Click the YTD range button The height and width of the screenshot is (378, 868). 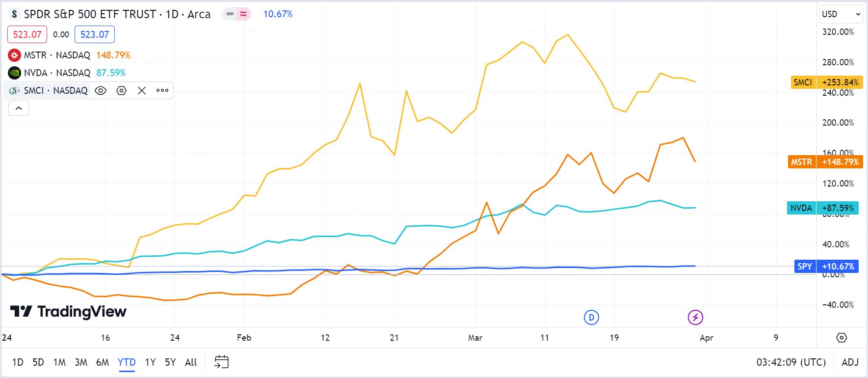point(127,362)
